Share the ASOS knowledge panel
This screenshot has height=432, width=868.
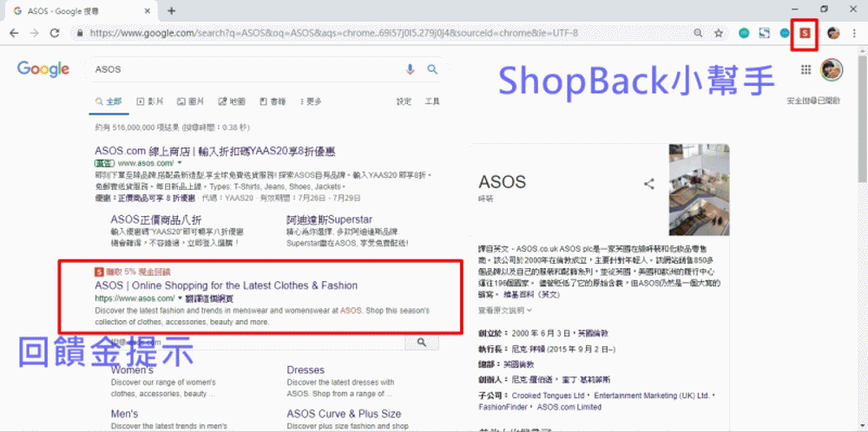pos(648,184)
